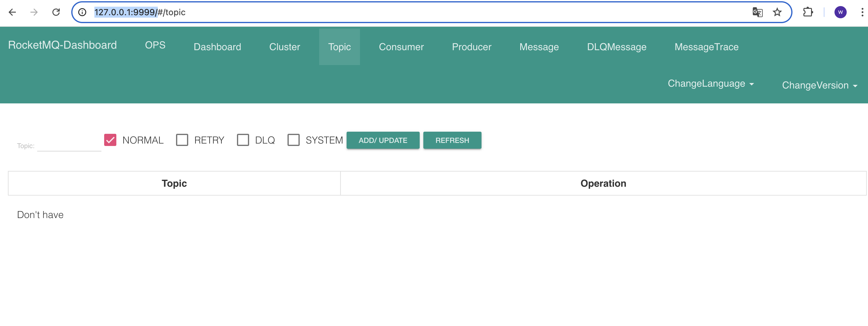This screenshot has height=326, width=868.
Task: Reload the page with the refresh icon
Action: [x=56, y=12]
